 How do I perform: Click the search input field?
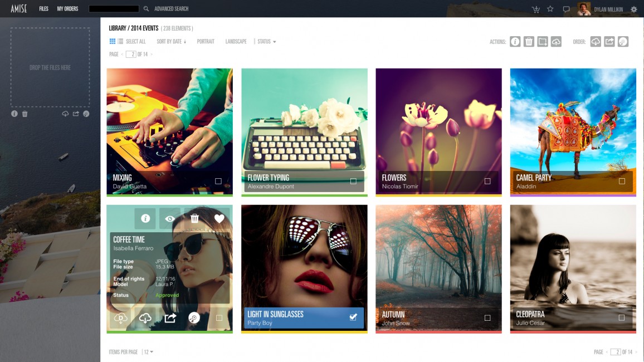point(114,8)
